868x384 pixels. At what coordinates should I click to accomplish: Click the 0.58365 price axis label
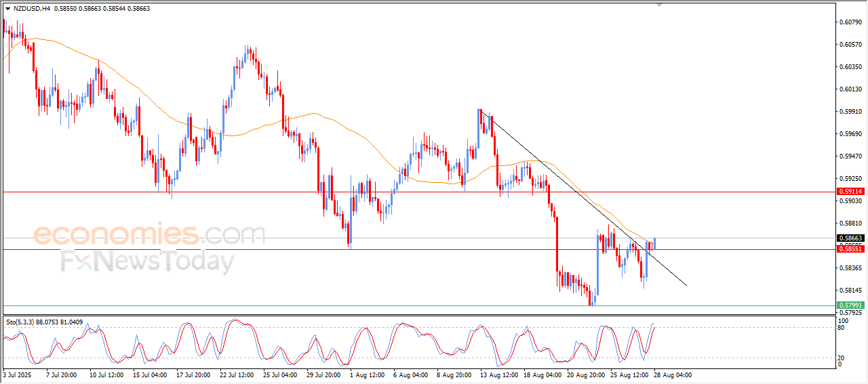[851, 268]
